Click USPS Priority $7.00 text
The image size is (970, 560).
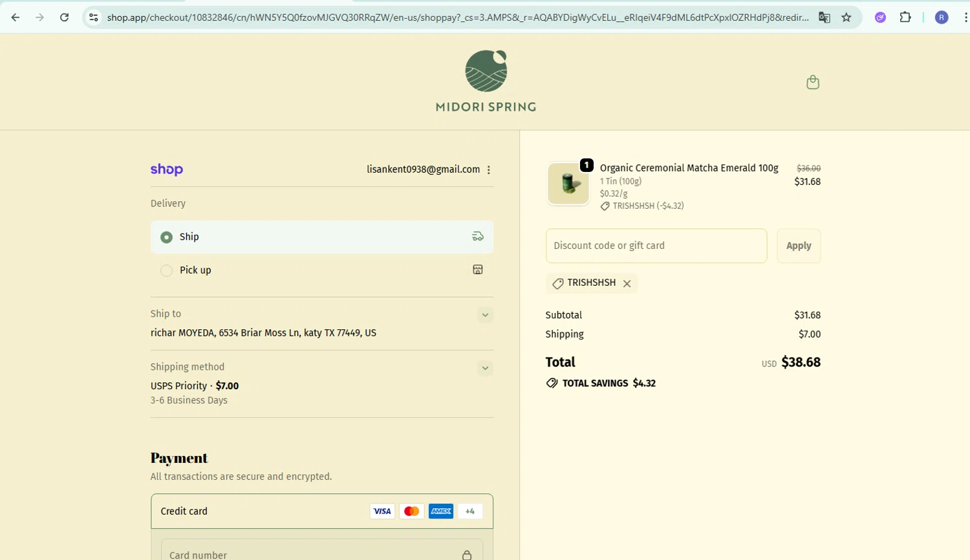point(195,386)
